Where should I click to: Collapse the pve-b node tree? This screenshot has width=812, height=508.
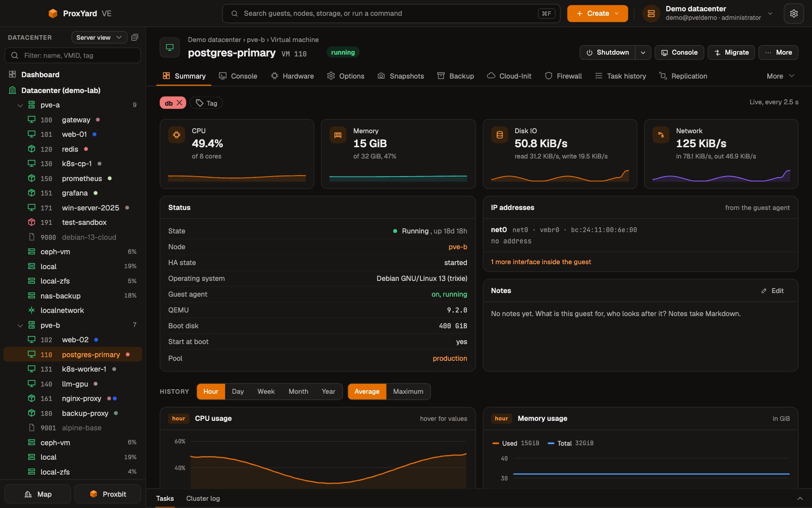coord(20,325)
